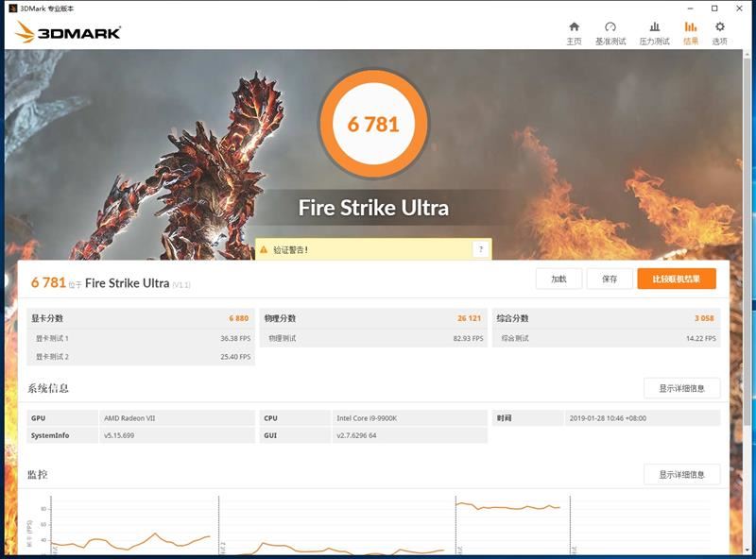Click the SystemInfo version v5.15.699

pyautogui.click(x=119, y=435)
